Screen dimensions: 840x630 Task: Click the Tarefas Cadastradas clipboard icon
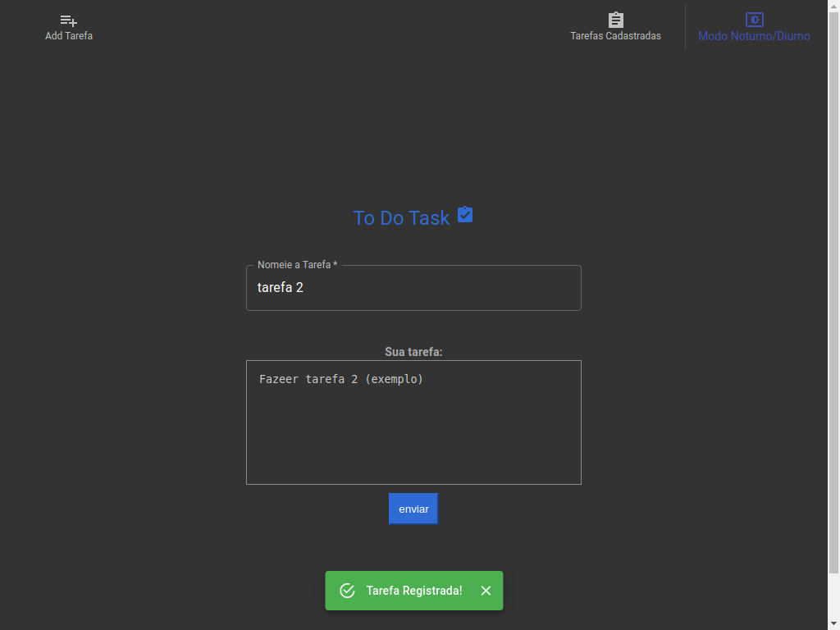click(x=615, y=18)
